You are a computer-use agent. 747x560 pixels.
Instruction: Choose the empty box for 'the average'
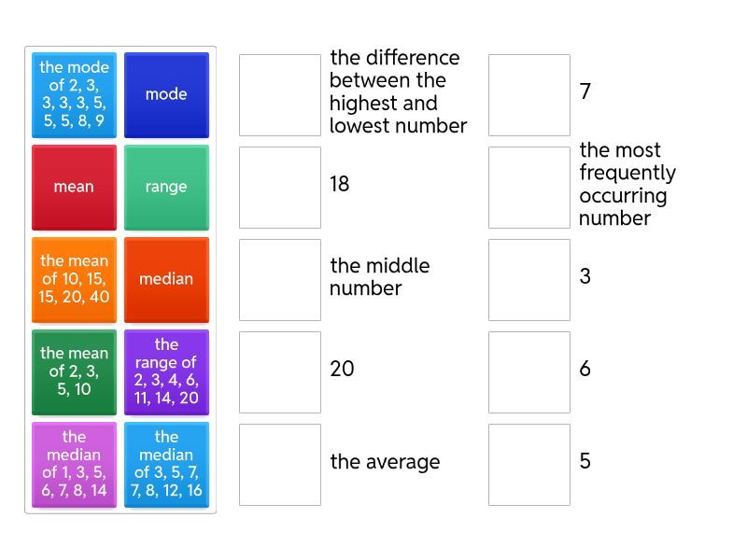pyautogui.click(x=280, y=465)
